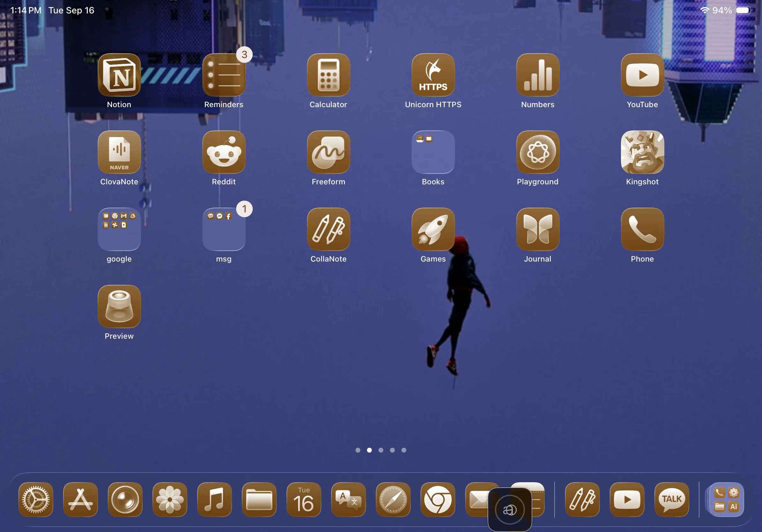Open the Files app in the dock
Screen dimensions: 762x532
tap(259, 499)
